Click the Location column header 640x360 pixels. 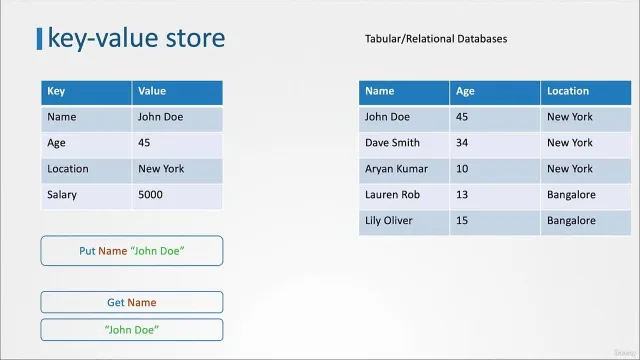[x=586, y=93]
